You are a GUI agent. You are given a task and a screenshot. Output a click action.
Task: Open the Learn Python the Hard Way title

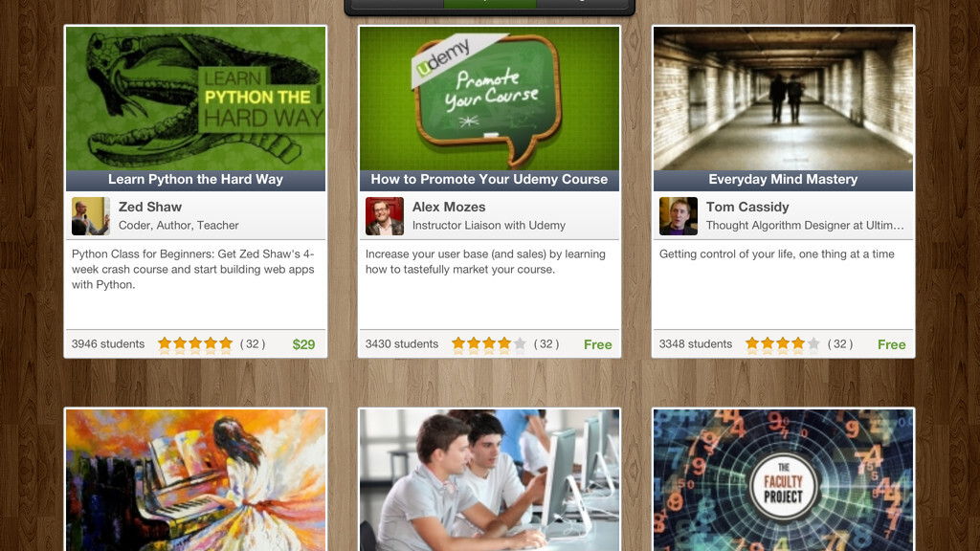[x=195, y=180]
